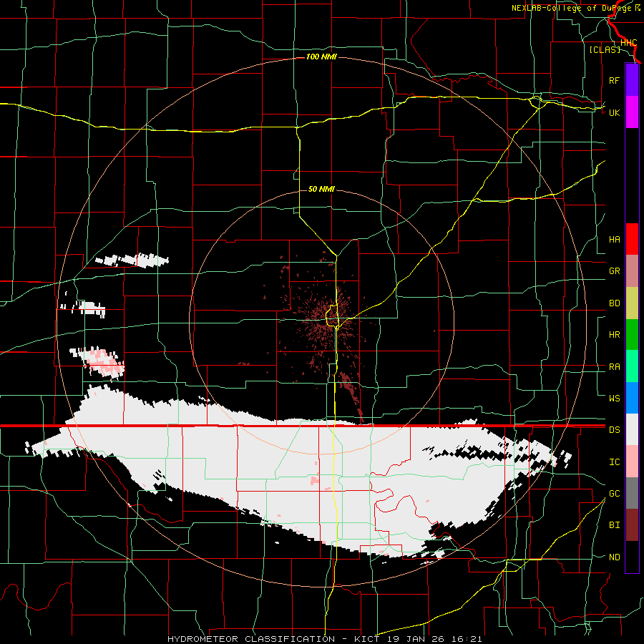Select the HA legend label
Screen dimensions: 644x644
coord(614,240)
